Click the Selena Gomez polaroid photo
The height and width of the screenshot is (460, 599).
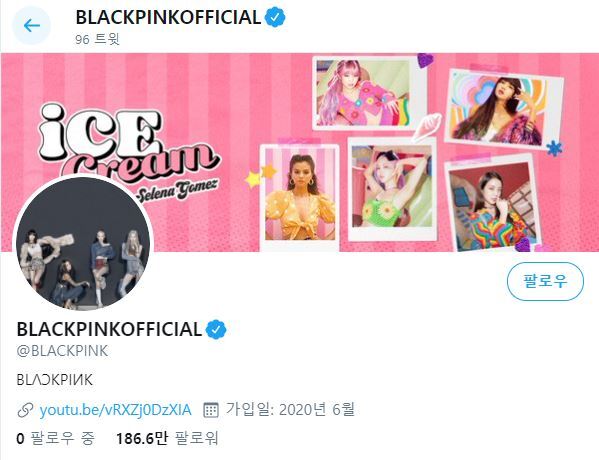(300, 197)
